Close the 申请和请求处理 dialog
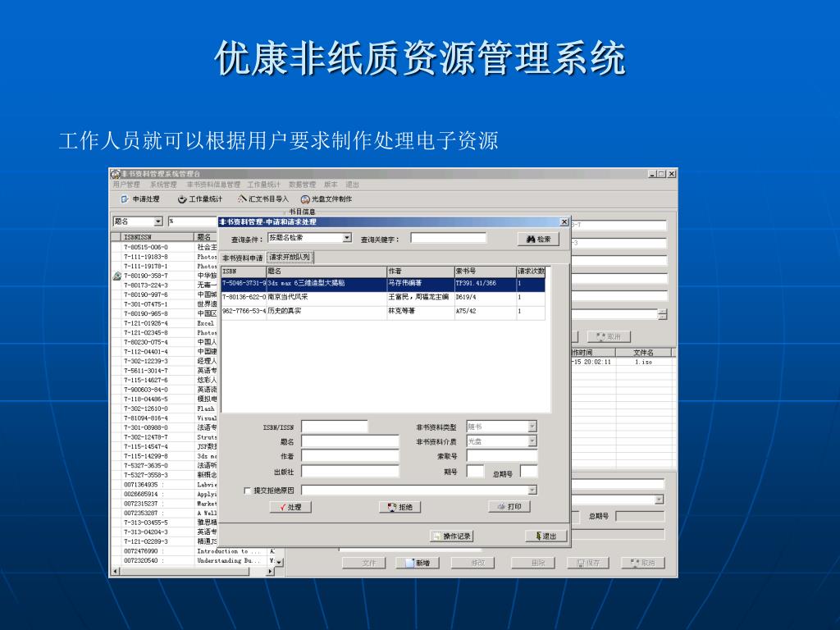Viewport: 840px width, 630px height. 564,221
